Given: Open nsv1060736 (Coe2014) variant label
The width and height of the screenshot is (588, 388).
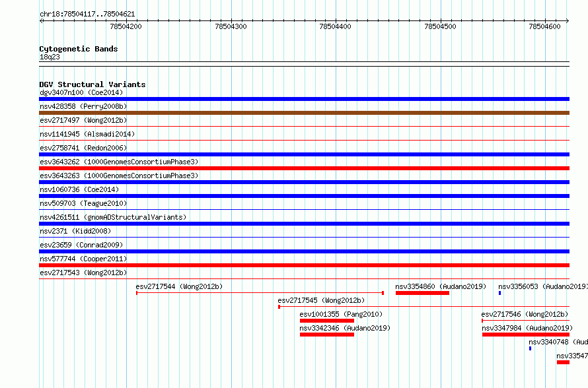Looking at the screenshot, I should (x=79, y=189).
